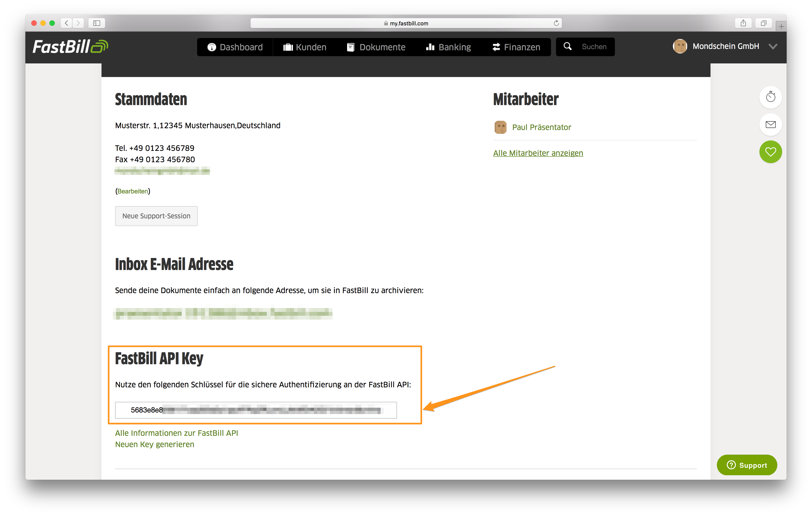This screenshot has width=812, height=516.
Task: Click the Finanzen arrows icon
Action: click(496, 47)
